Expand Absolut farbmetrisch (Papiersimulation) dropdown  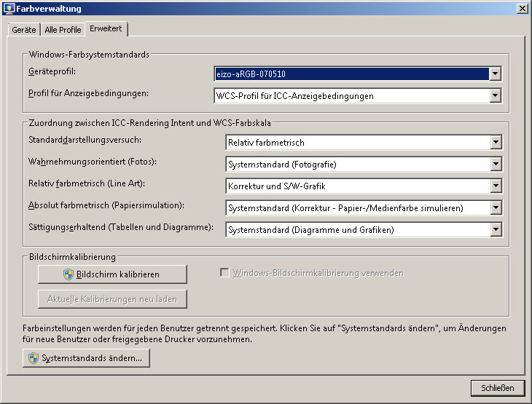tap(496, 208)
